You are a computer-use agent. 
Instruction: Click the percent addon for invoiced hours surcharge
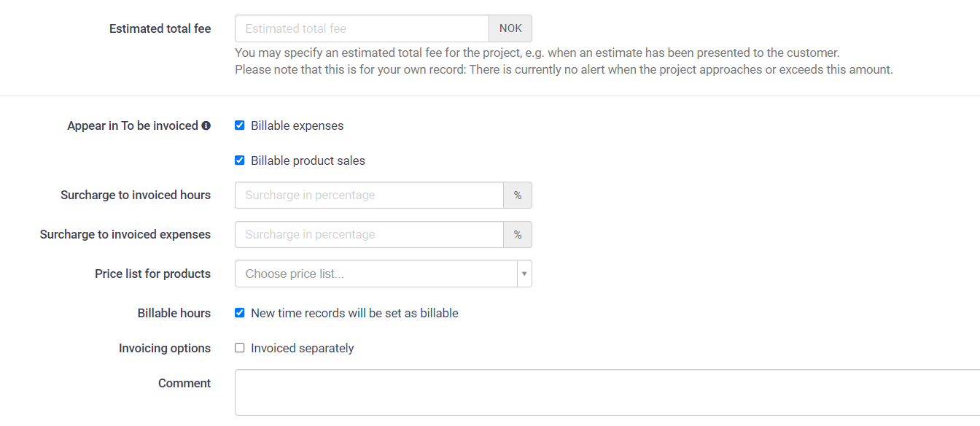tap(518, 195)
